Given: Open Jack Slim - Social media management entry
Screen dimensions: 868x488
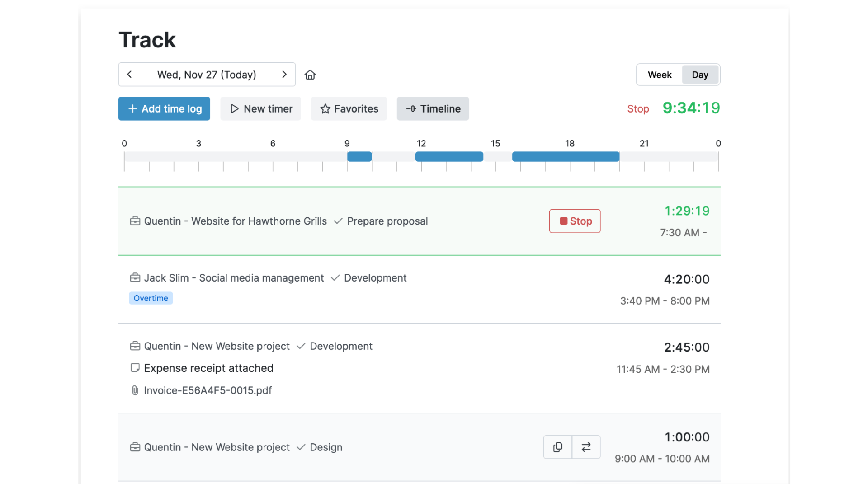Looking at the screenshot, I should tap(234, 278).
